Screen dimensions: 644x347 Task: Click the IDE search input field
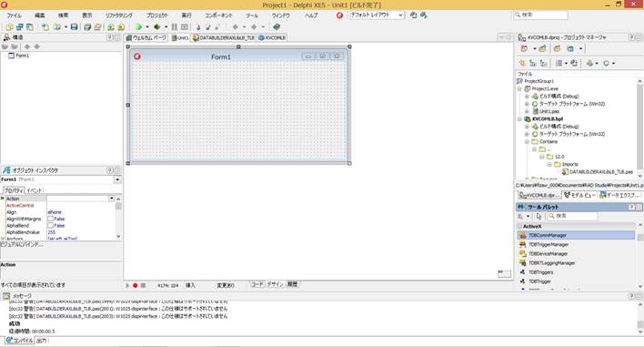pos(540,15)
